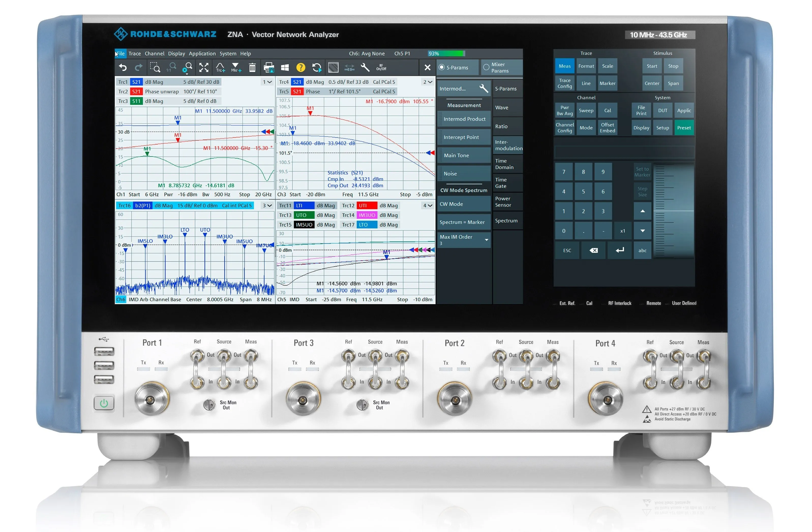Screen dimensions: 812x532
Task: Click the Sweep button under Channel
Action: pos(586,110)
